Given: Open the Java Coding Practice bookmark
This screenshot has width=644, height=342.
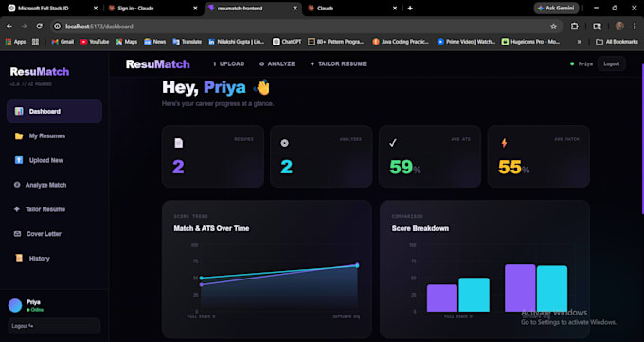Looking at the screenshot, I should pyautogui.click(x=401, y=42).
